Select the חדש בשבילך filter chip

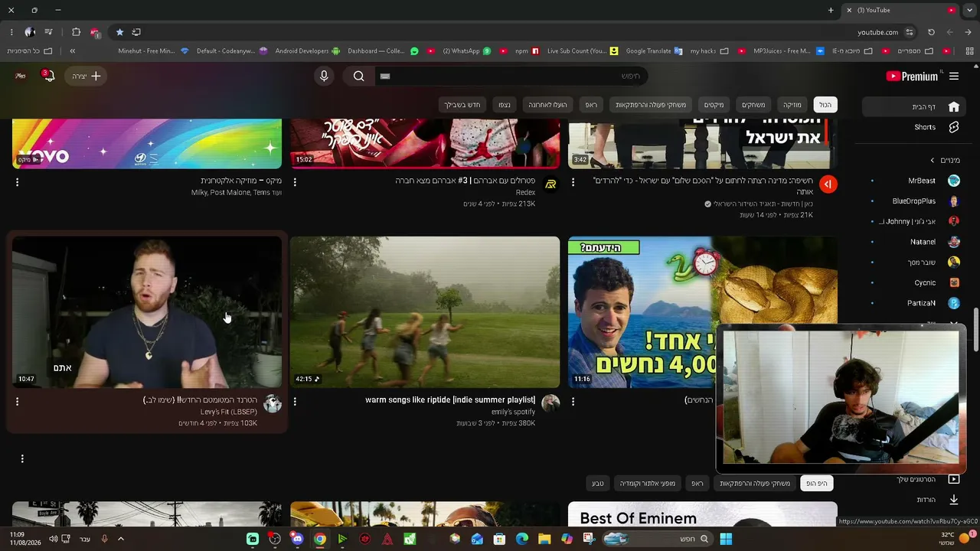(x=462, y=105)
